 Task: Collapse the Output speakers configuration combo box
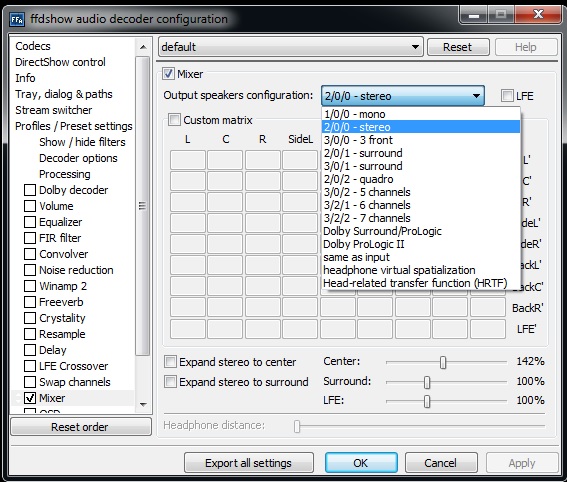pos(403,96)
